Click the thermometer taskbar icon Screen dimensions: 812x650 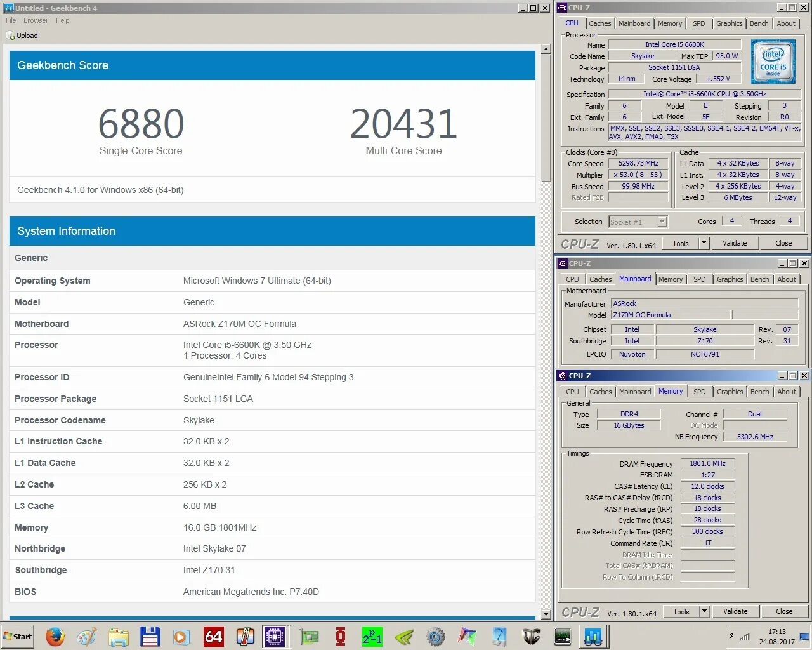pos(245,636)
